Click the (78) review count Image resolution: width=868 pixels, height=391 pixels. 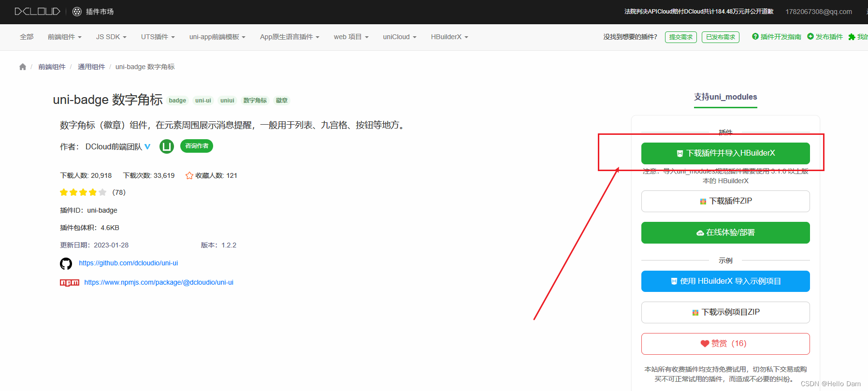coord(119,192)
